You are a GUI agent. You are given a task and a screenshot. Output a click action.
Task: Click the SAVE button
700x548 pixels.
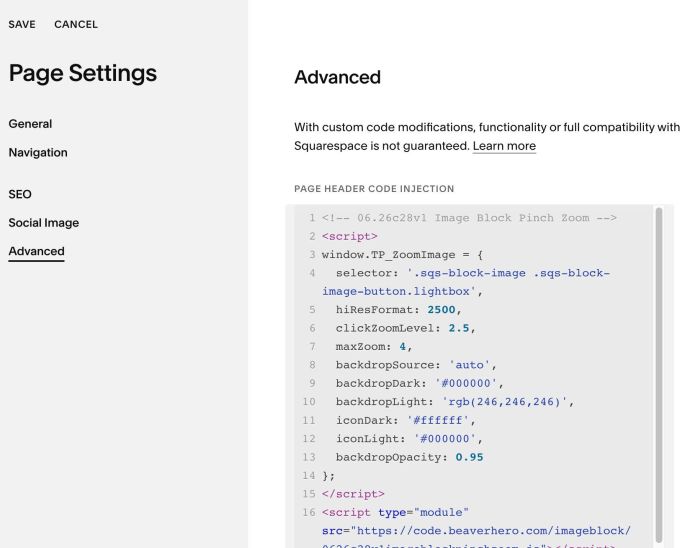coord(22,25)
